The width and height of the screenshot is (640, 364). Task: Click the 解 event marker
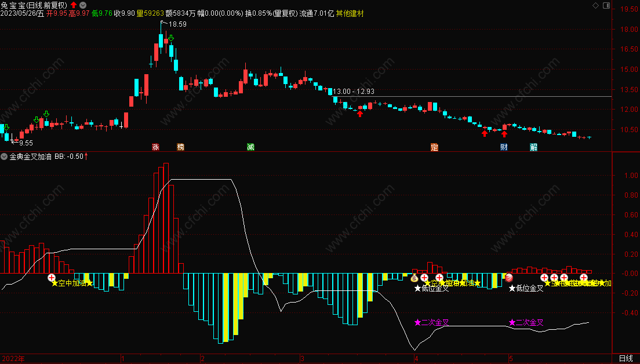coord(534,147)
